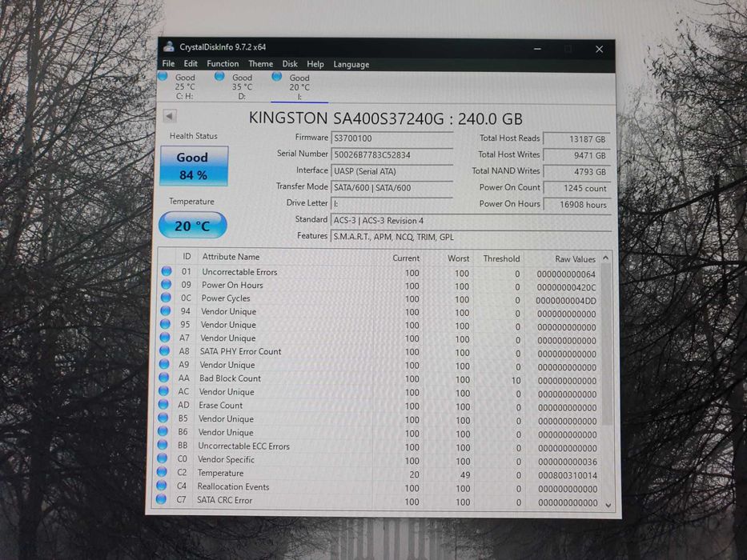Click the Good 84 % health status button
The height and width of the screenshot is (560, 747).
194,166
